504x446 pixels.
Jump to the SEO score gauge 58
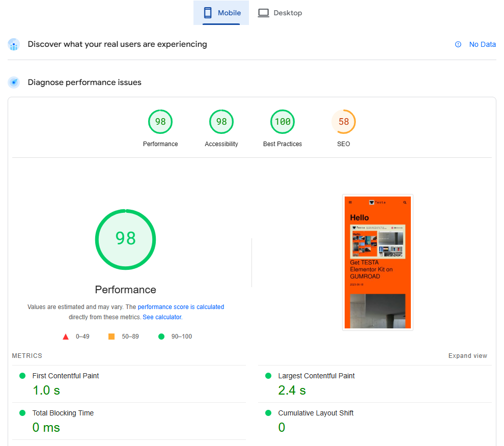point(344,122)
